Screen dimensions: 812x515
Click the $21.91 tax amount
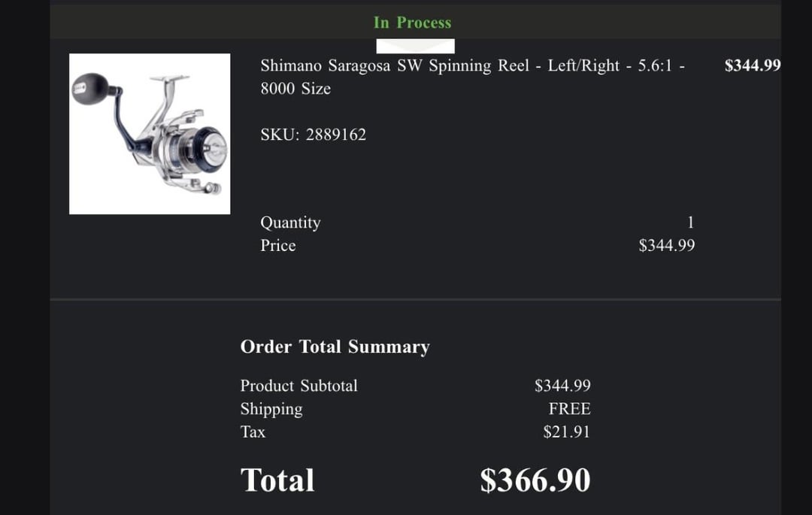point(567,432)
